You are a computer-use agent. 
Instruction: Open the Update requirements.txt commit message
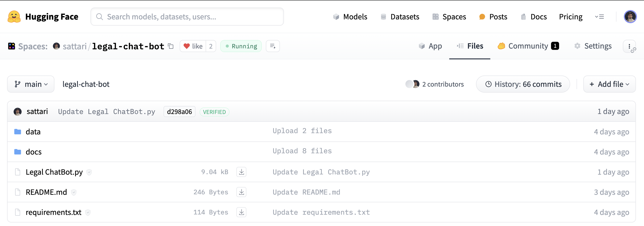coord(321,212)
